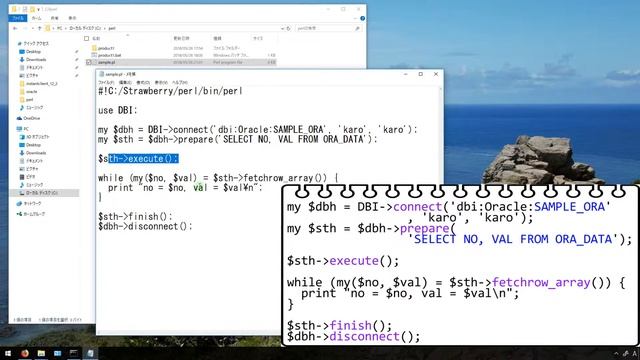640x360 pixels.
Task: Click the Explorer help question mark icon
Action: pyautogui.click(x=362, y=18)
